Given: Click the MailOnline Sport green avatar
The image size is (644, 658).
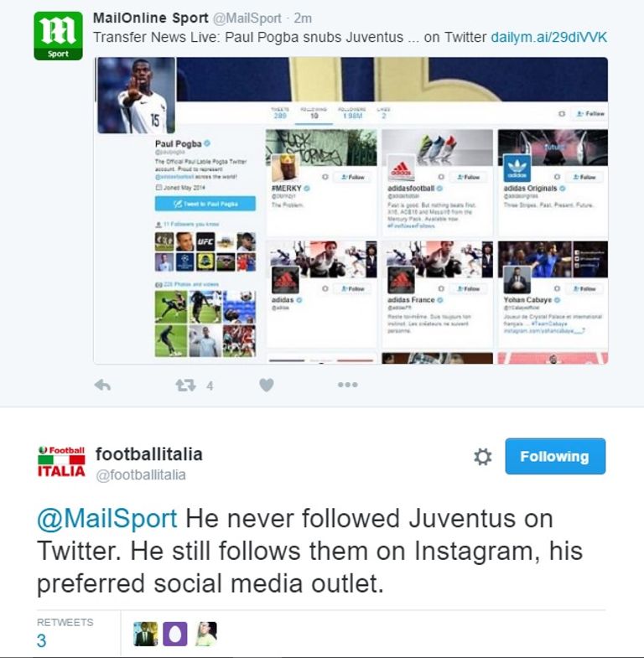Looking at the screenshot, I should tap(58, 36).
